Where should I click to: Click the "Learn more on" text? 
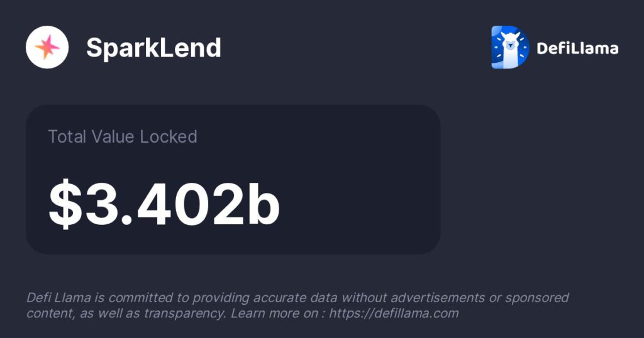[274, 313]
